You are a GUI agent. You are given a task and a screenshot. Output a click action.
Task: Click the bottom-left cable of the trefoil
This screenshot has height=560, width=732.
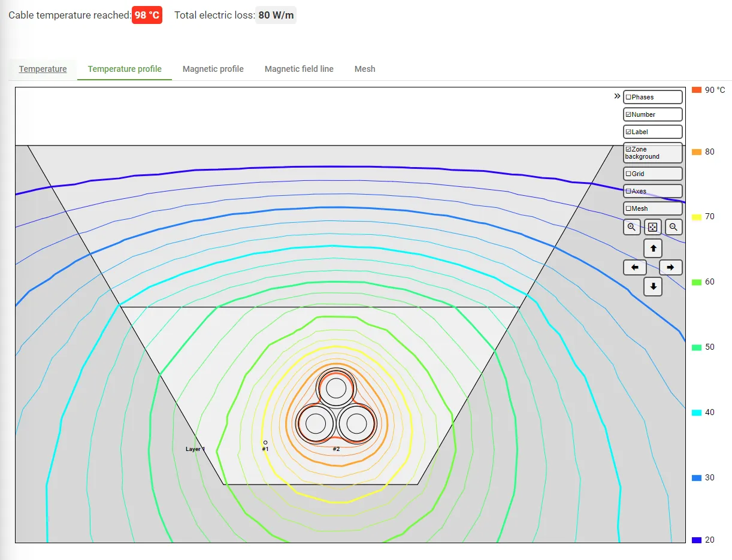coord(315,423)
